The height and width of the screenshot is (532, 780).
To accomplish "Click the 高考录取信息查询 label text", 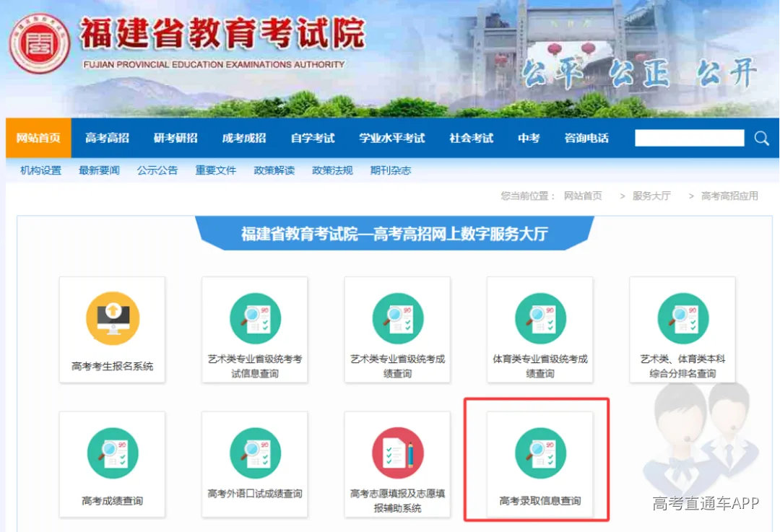I will [540, 501].
